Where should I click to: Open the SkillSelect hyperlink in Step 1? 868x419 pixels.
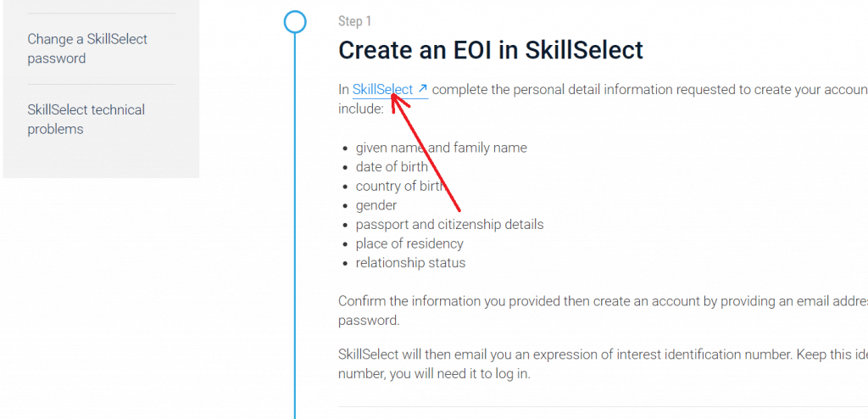tap(382, 89)
